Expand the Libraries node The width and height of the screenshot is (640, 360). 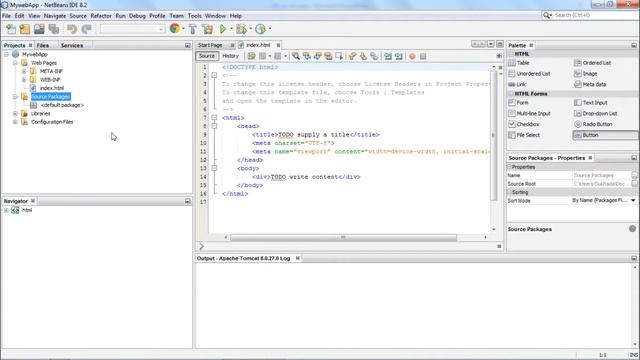tap(15, 113)
